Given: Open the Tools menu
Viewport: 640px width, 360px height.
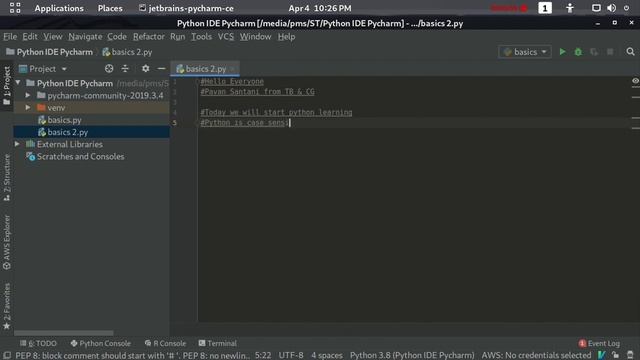Looking at the screenshot, I should pyautogui.click(x=202, y=36).
